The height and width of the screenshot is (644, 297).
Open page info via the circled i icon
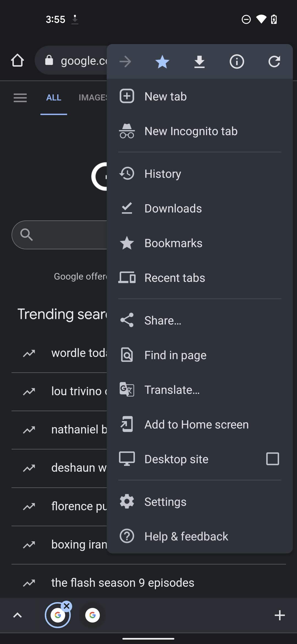[x=237, y=61]
